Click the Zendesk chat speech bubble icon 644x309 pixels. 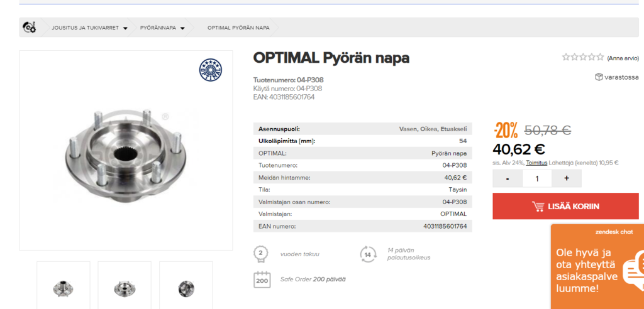pos(633,271)
